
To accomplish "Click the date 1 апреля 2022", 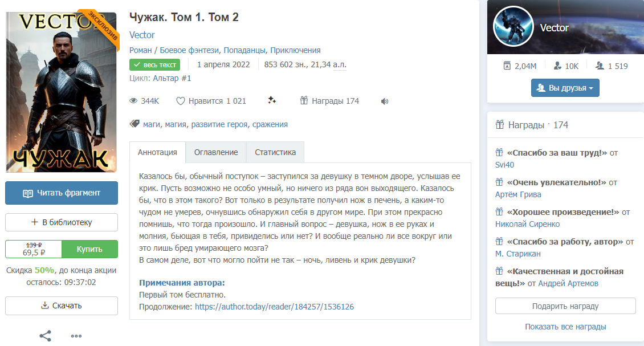I will click(223, 64).
